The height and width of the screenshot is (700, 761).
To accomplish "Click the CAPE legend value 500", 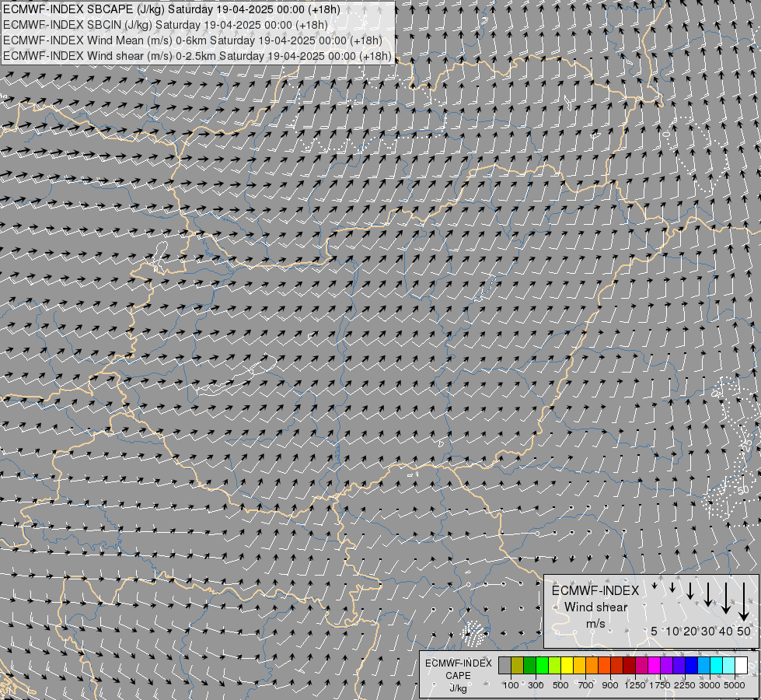I will pyautogui.click(x=560, y=685).
